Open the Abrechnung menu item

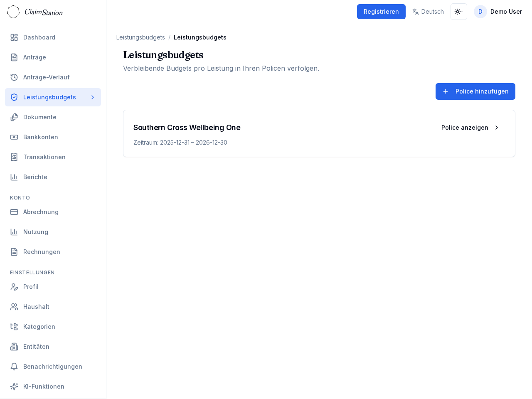coord(41,212)
